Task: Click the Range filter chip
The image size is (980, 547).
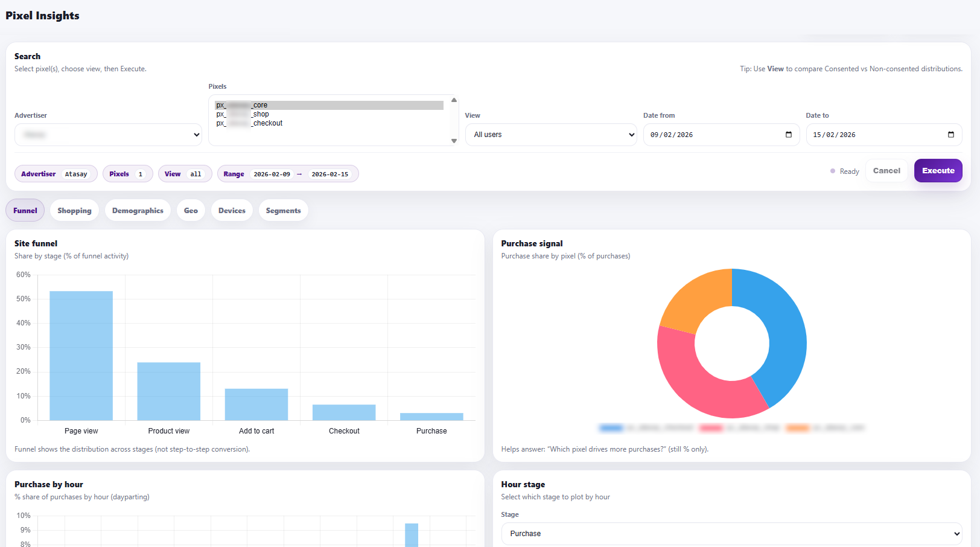Action: (x=288, y=174)
